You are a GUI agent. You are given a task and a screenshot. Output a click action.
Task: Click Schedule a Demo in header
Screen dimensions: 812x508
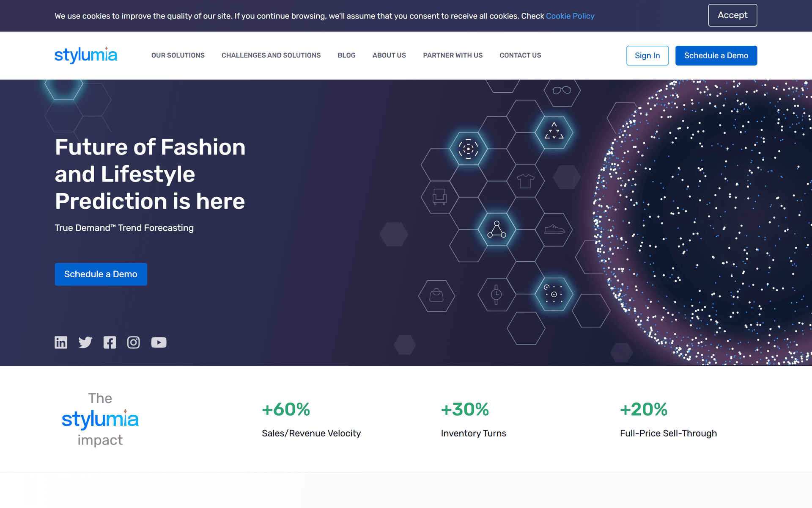click(x=716, y=55)
